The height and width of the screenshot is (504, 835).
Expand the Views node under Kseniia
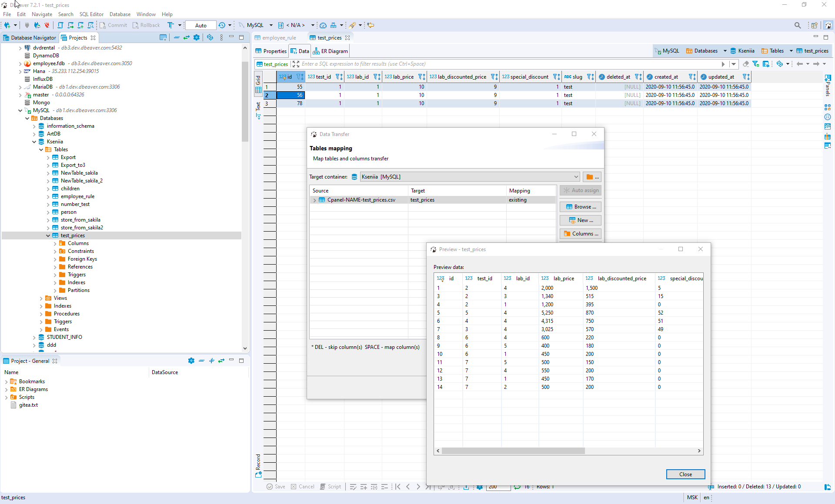pos(41,298)
